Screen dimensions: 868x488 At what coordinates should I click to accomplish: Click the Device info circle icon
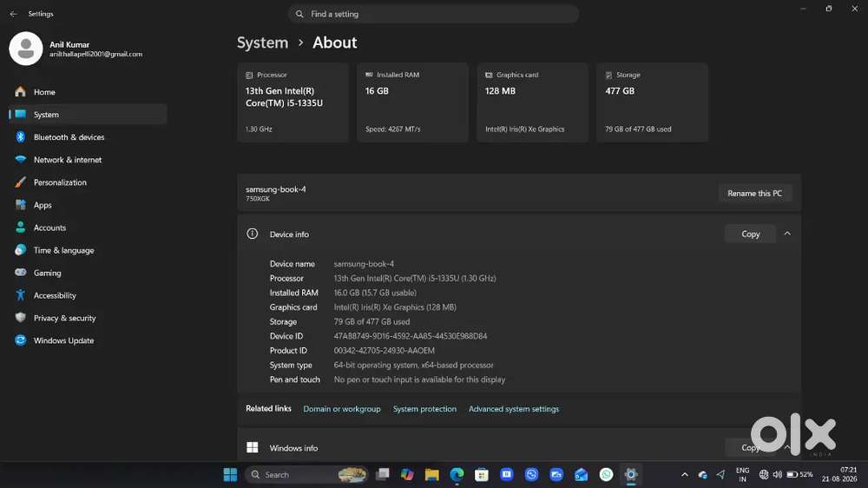click(x=253, y=234)
